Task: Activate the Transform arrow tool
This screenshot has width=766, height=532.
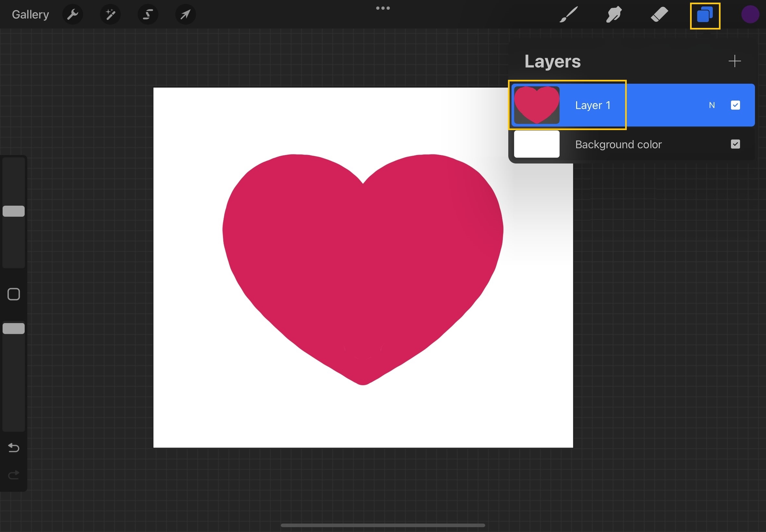Action: [185, 14]
